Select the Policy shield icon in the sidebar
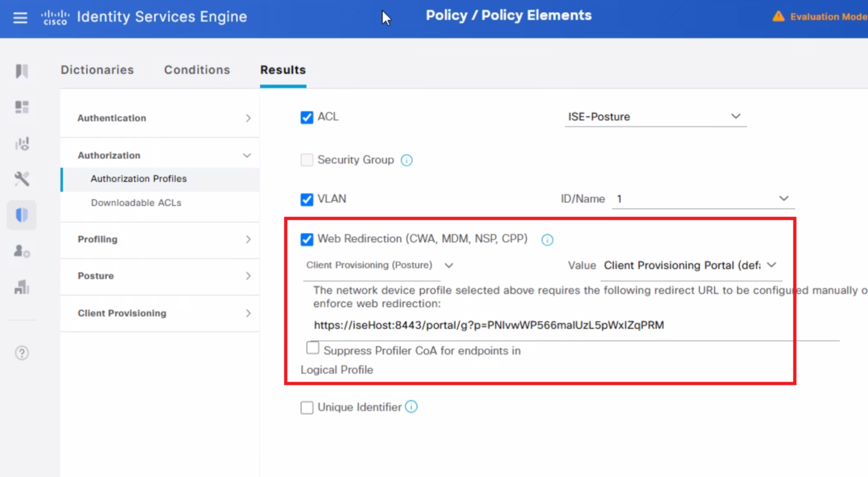The image size is (868, 477). pos(21,215)
